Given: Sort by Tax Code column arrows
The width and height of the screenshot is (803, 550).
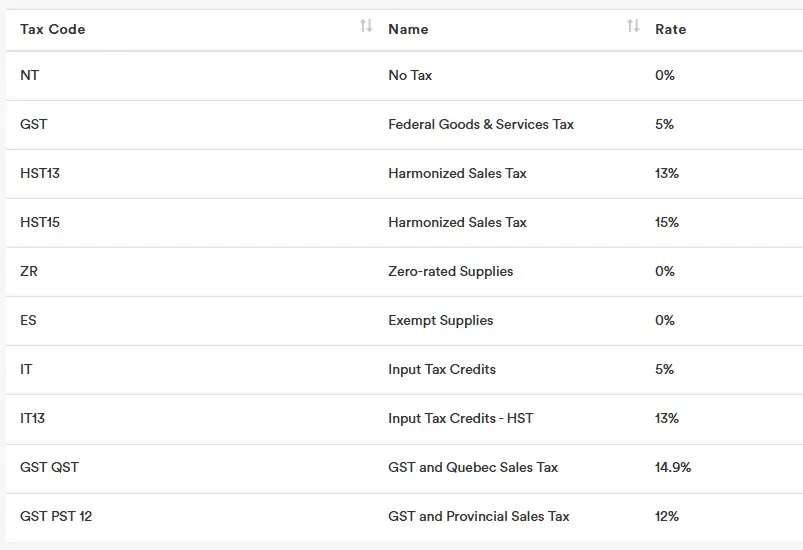Looking at the screenshot, I should [x=366, y=27].
